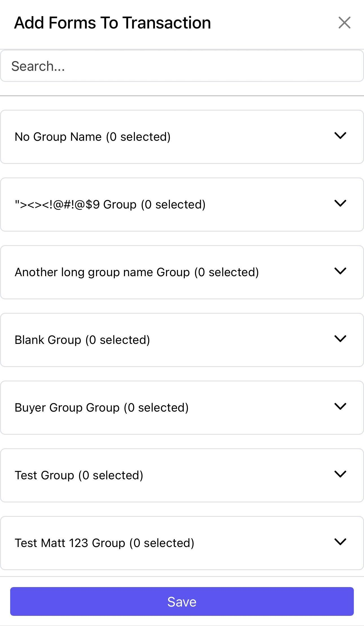Click "(0 selected)" count beside Buyer Group Group
The width and height of the screenshot is (364, 626).
pos(156,408)
